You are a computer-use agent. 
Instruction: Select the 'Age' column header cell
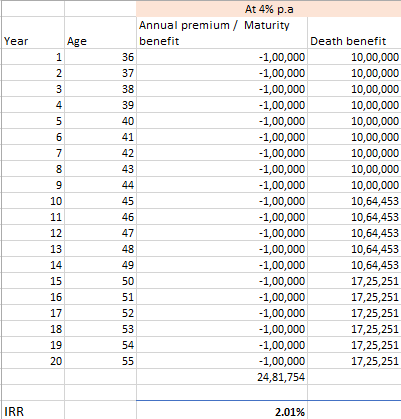100,33
